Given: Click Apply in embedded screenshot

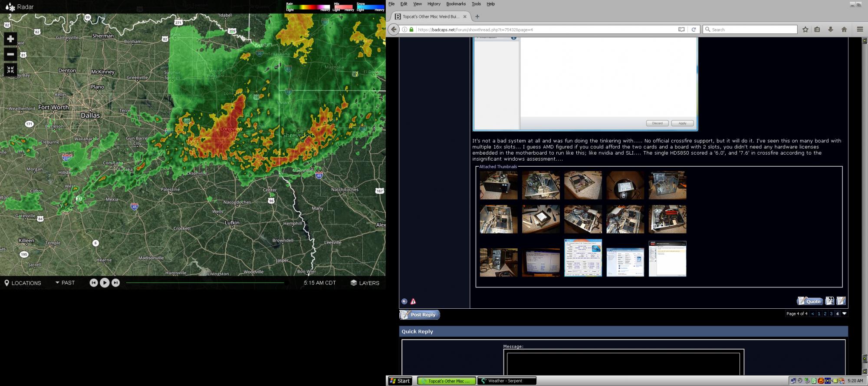Looking at the screenshot, I should (682, 123).
